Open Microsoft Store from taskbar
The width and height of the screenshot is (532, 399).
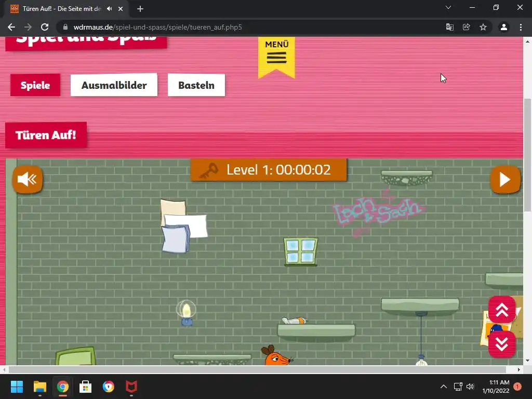86,387
